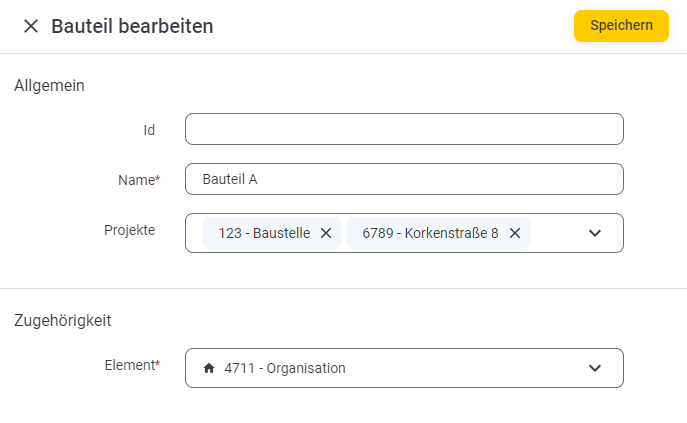Expand the Projekte dropdown chevron
The height and width of the screenshot is (423, 687).
(595, 233)
